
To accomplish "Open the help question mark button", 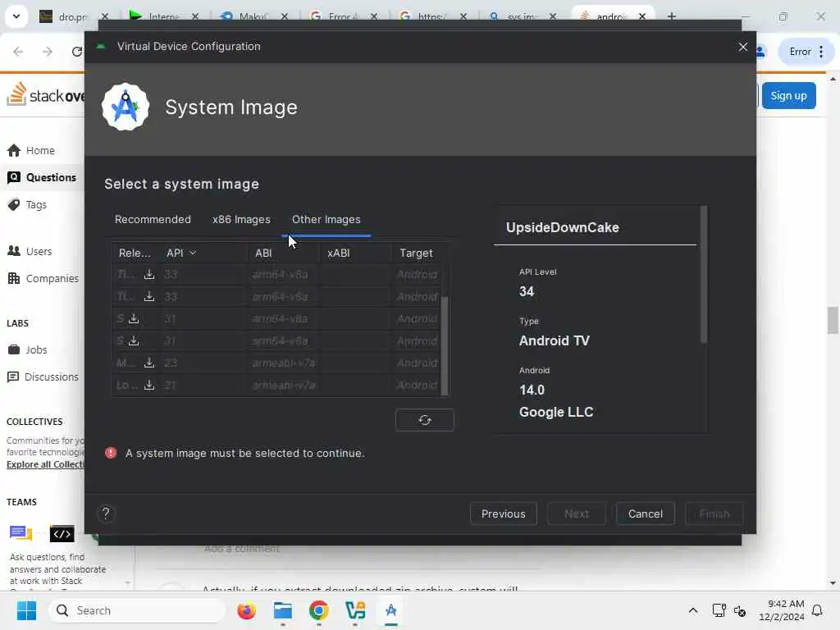I will coord(106,514).
